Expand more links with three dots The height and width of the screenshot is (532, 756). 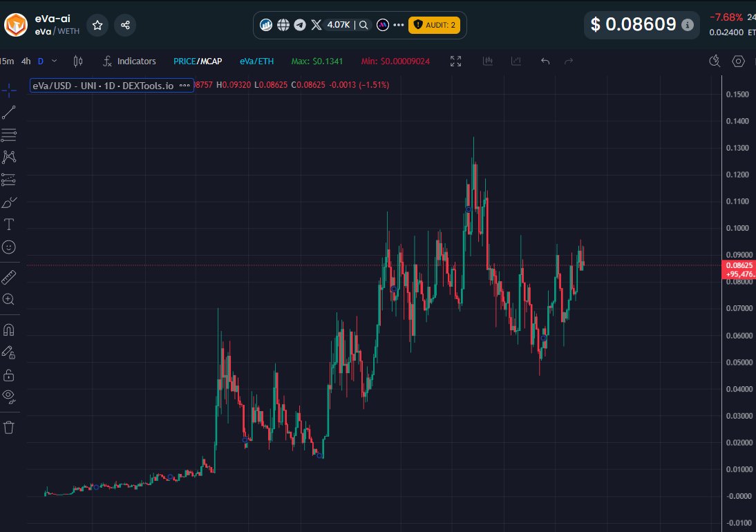[x=399, y=25]
